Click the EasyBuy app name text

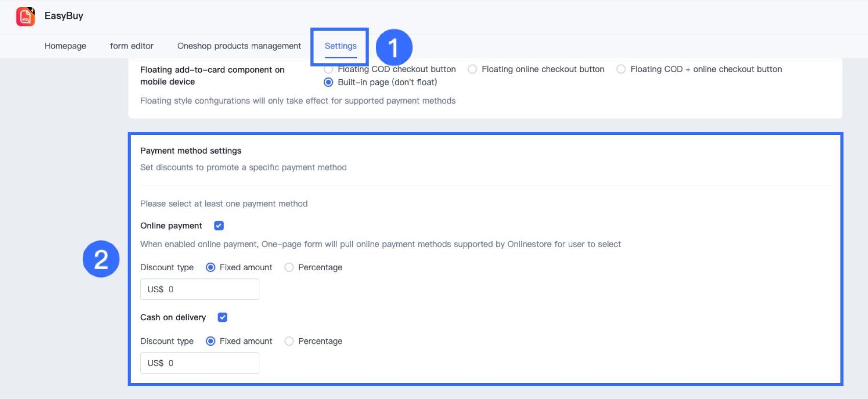click(x=64, y=16)
